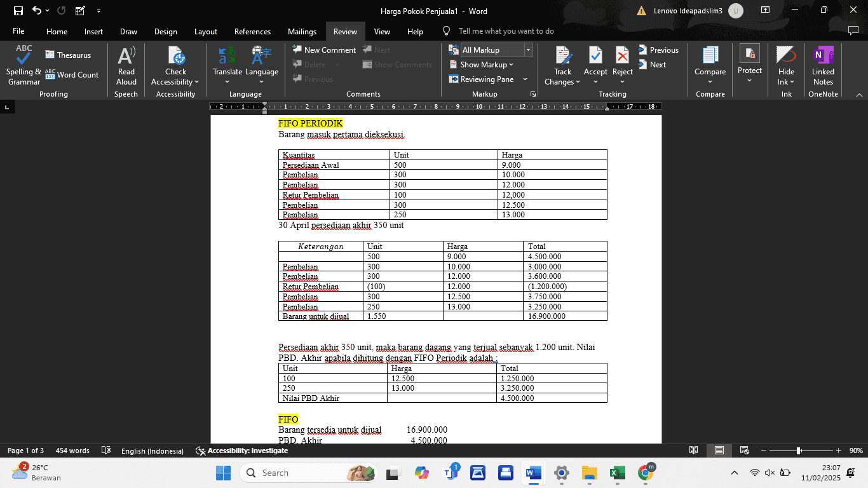Click the 90% zoom level

[x=856, y=451]
